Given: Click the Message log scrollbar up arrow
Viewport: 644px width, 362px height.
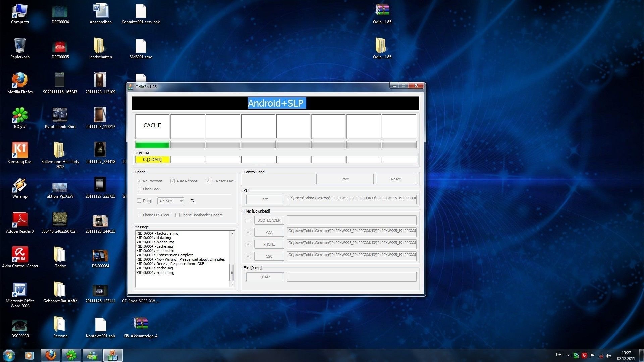Looking at the screenshot, I should pos(232,233).
